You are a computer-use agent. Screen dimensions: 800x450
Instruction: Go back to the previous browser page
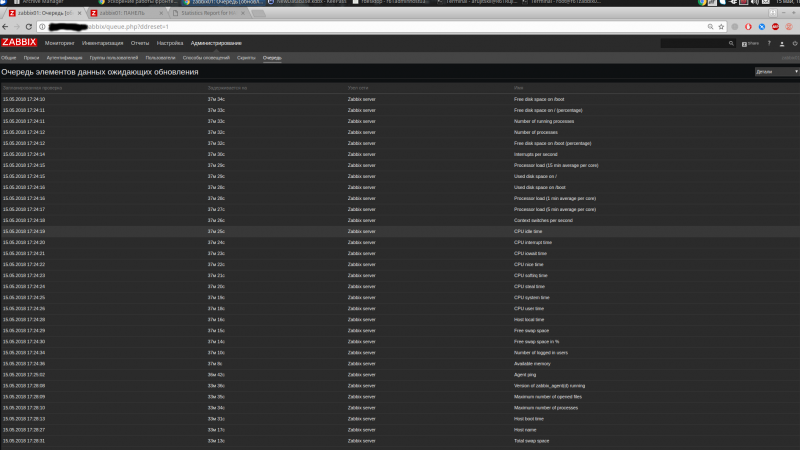pos(5,27)
